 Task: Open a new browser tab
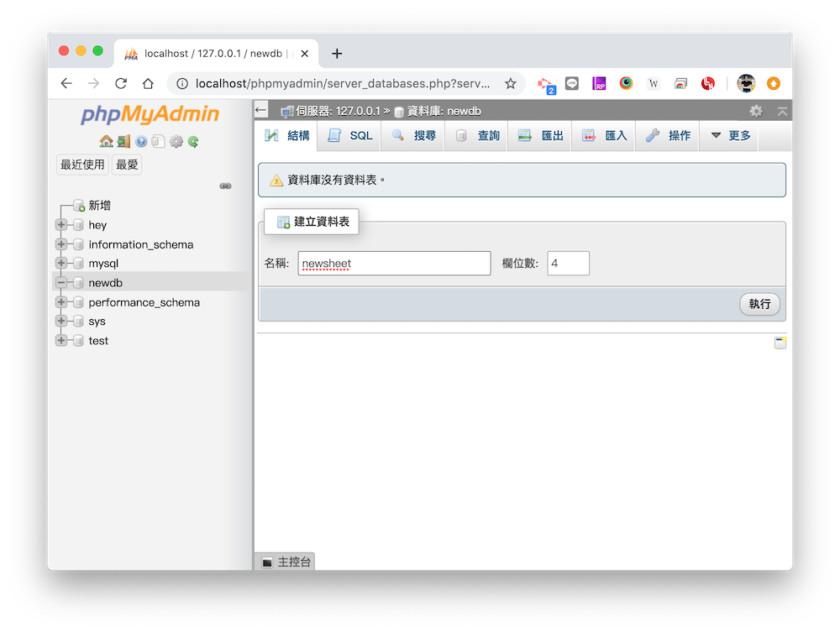[337, 54]
